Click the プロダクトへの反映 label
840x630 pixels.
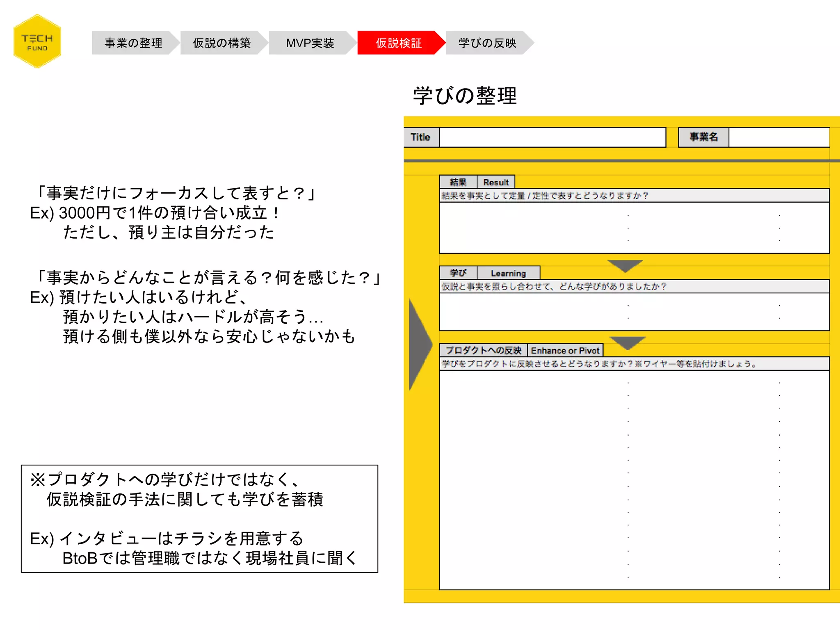[483, 350]
